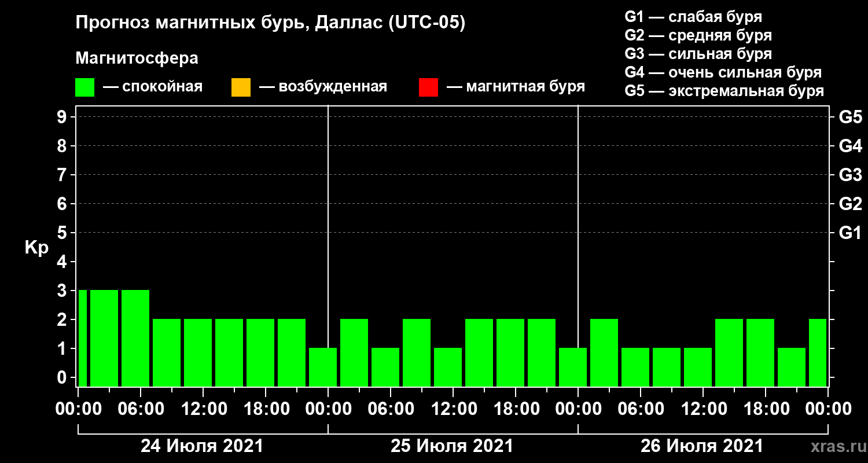868x463 pixels.
Task: Click the 'G1 — слабая буря' legend line
Action: coord(693,16)
